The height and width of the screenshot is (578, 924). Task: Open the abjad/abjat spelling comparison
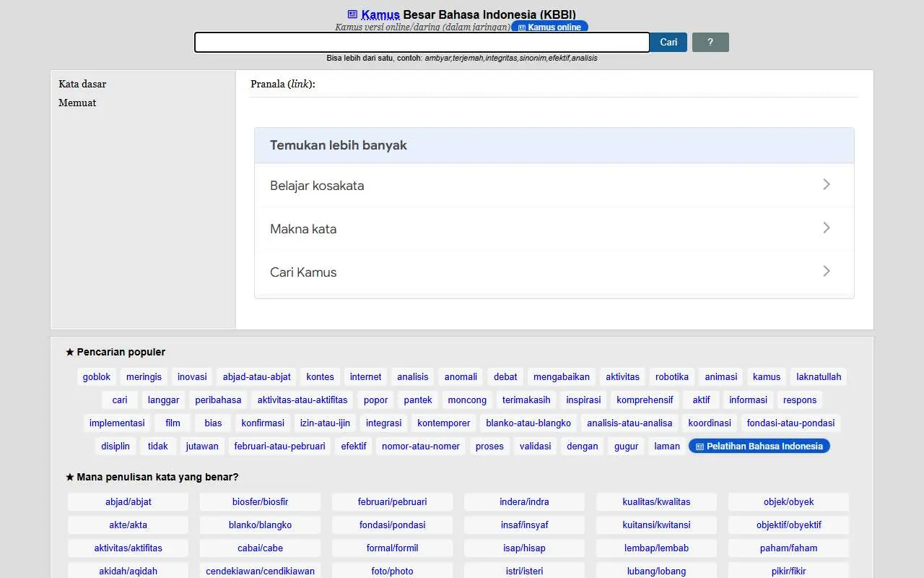click(x=128, y=501)
